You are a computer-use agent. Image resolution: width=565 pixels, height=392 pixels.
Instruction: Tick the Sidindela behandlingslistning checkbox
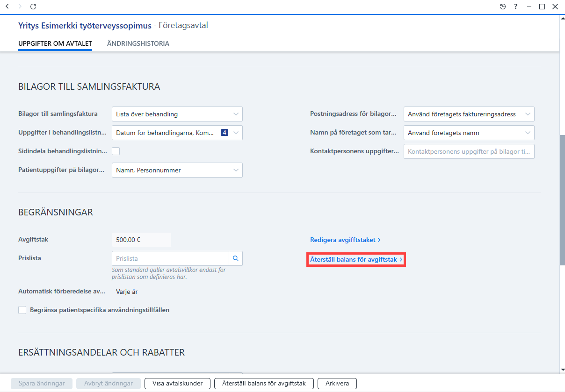[x=116, y=151]
